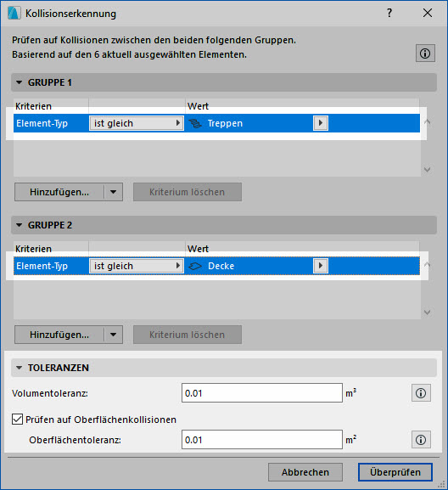Screen dimensions: 448x490
Task: Collapse the TOLERANZEN section
Action: point(19,368)
